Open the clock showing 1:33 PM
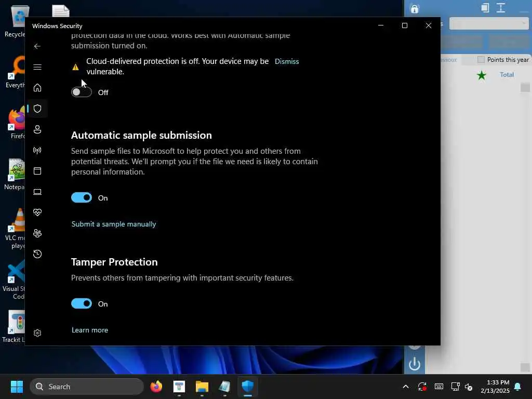The width and height of the screenshot is (532, 399). 495,387
